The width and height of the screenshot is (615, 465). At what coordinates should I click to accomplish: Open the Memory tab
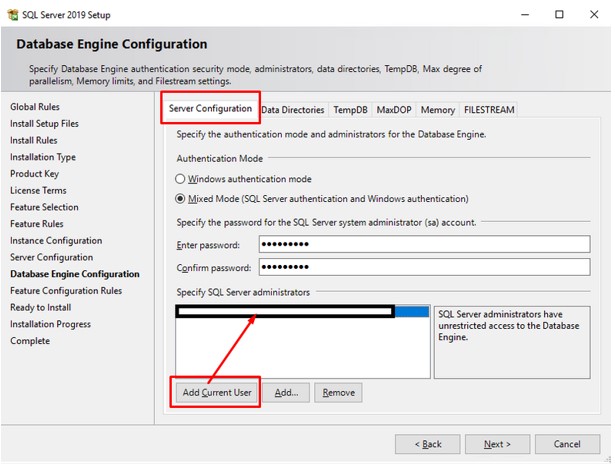pos(438,110)
